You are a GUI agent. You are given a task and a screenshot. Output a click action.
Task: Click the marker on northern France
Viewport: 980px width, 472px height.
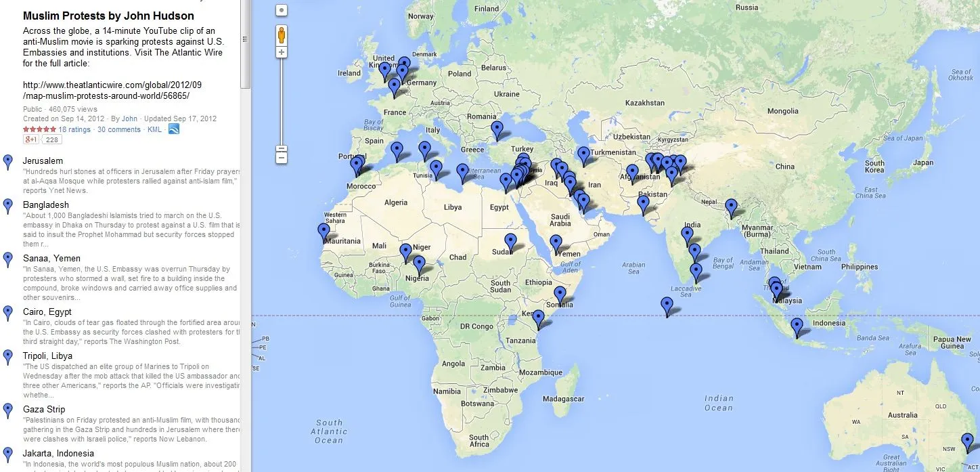coord(395,89)
